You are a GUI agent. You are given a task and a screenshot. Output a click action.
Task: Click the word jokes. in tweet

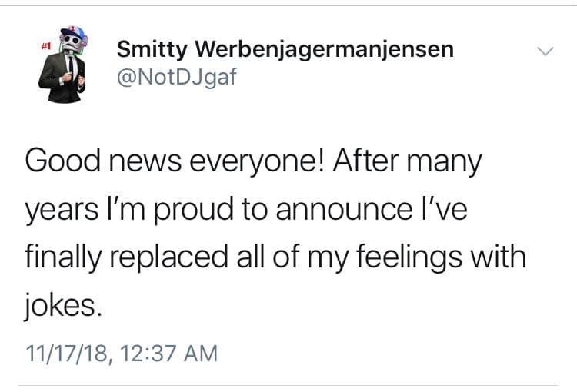click(x=62, y=306)
